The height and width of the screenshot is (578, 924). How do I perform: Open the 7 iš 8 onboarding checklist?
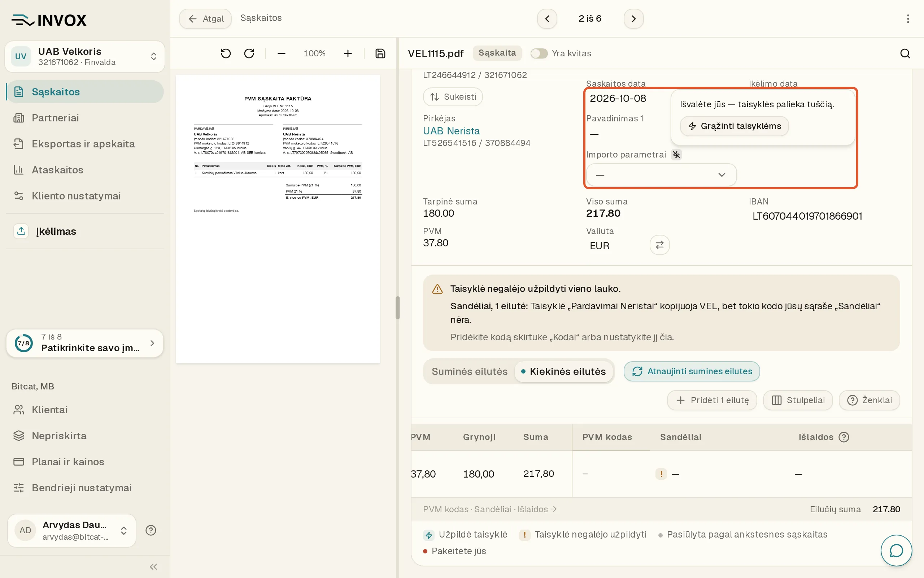click(x=85, y=343)
